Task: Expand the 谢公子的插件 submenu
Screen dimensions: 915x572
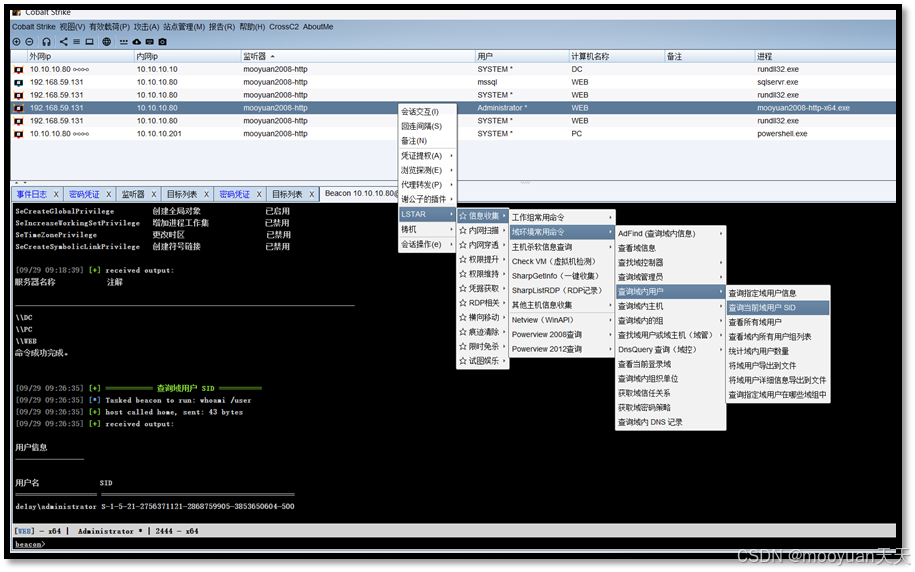Action: [x=427, y=199]
